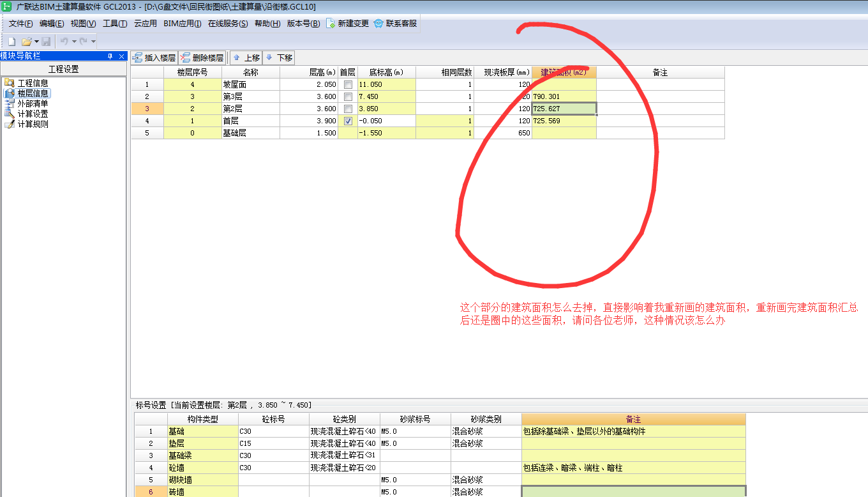
Task: Click the empty 备注 cell of 砖墙 row
Action: tap(634, 492)
